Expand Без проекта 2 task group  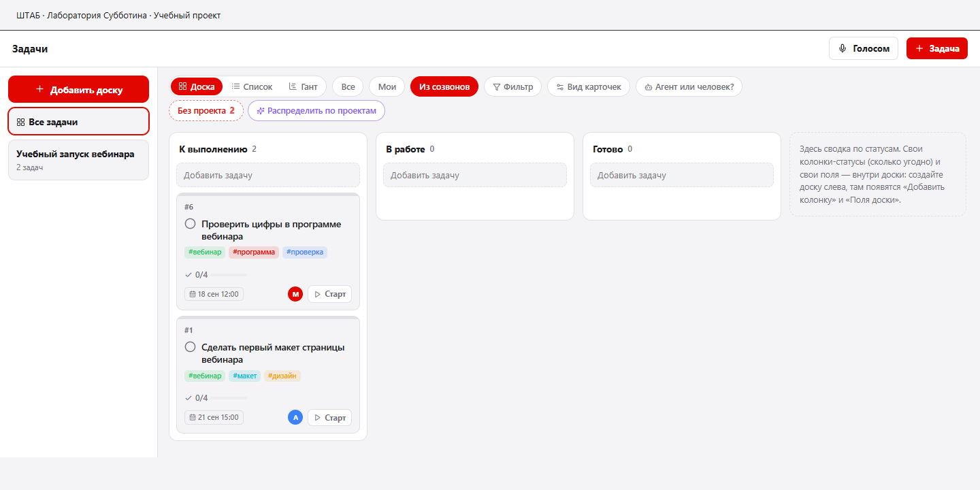click(206, 110)
